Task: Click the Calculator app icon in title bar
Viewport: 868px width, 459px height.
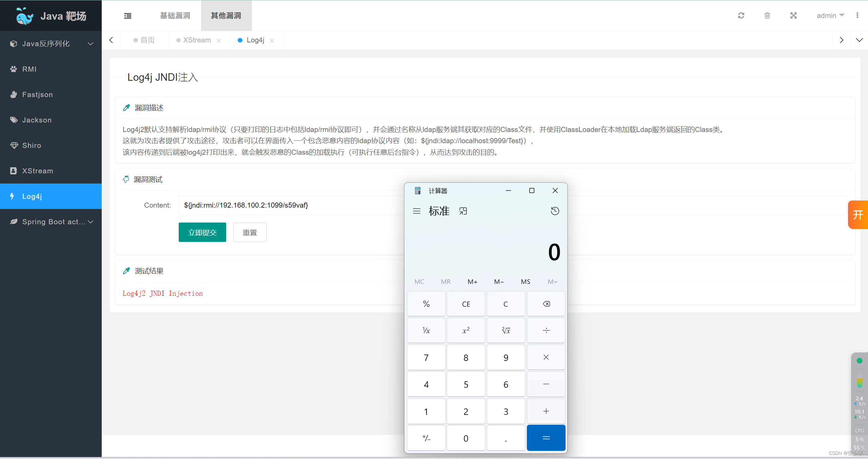Action: point(418,191)
